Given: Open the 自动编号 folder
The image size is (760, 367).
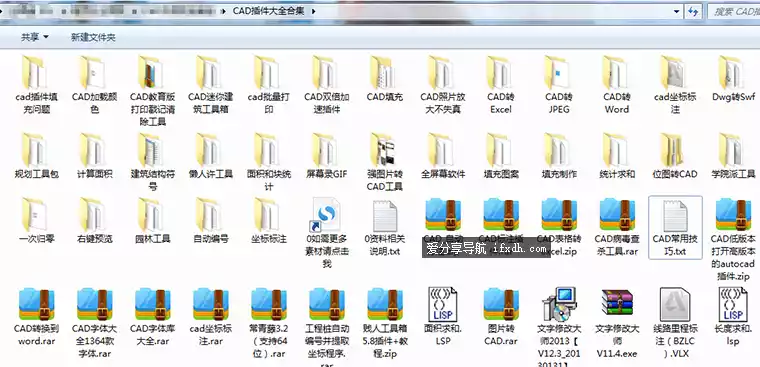Looking at the screenshot, I should (211, 221).
